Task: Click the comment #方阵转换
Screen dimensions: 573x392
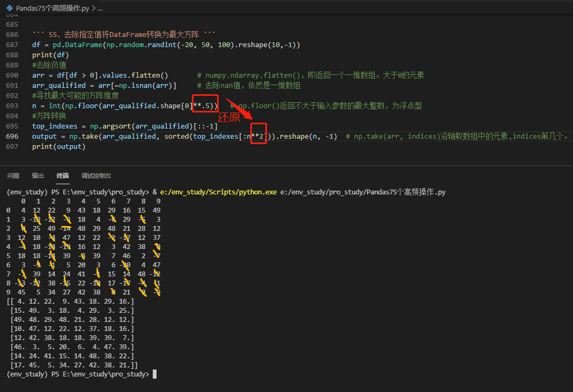Action: point(49,116)
